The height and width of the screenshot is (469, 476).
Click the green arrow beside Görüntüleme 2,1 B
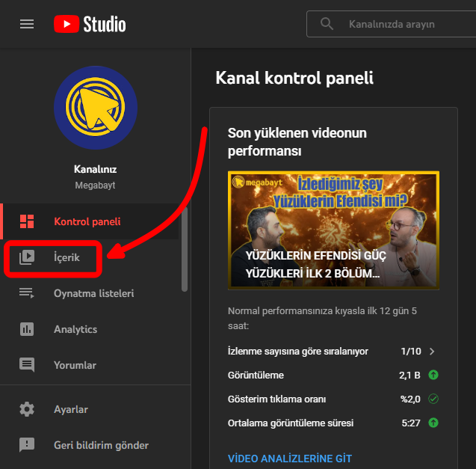click(x=433, y=375)
